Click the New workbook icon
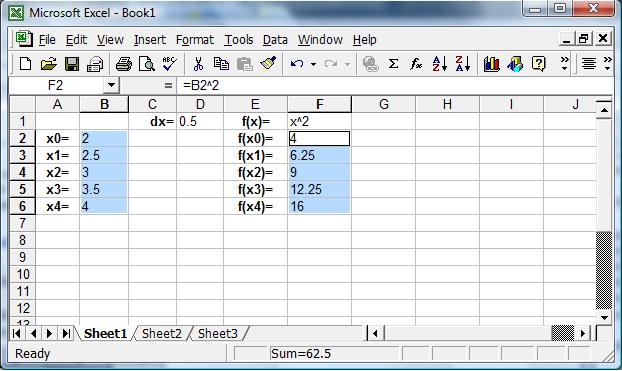The width and height of the screenshot is (622, 371). (x=25, y=63)
